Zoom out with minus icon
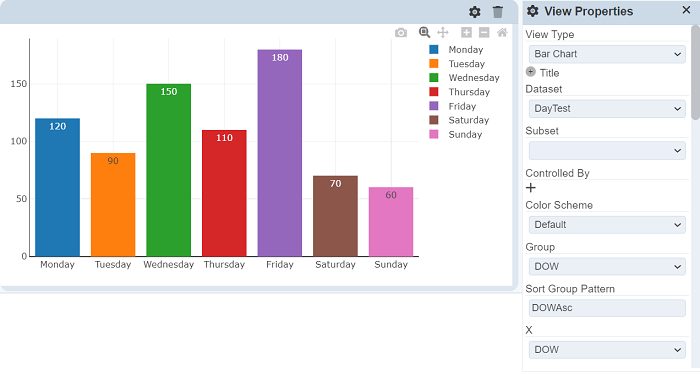 [484, 32]
